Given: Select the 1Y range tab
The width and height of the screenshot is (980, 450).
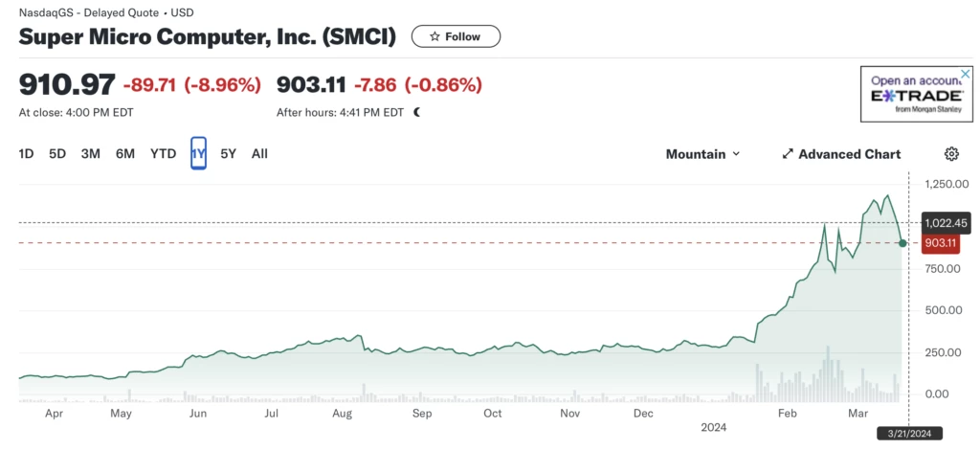Looking at the screenshot, I should [198, 153].
